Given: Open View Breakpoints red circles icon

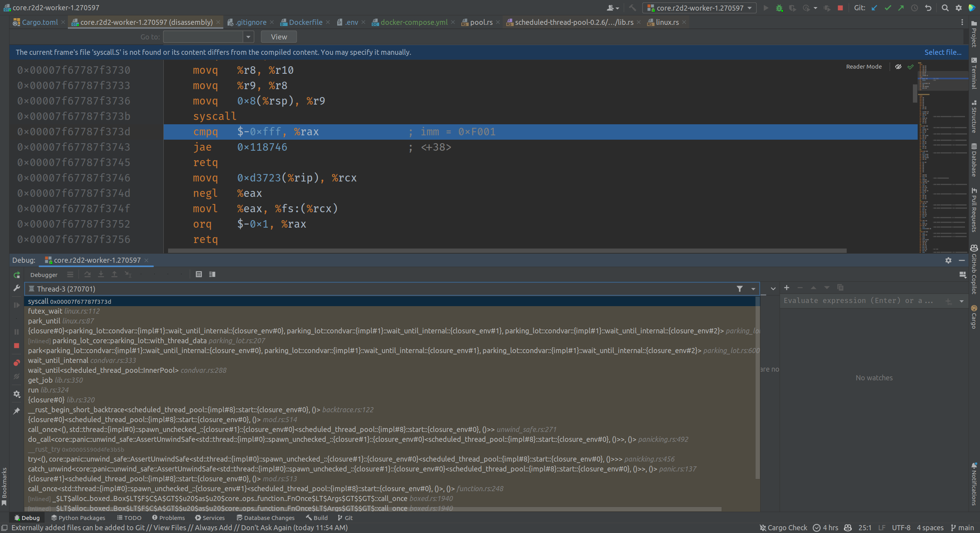Looking at the screenshot, I should click(17, 363).
